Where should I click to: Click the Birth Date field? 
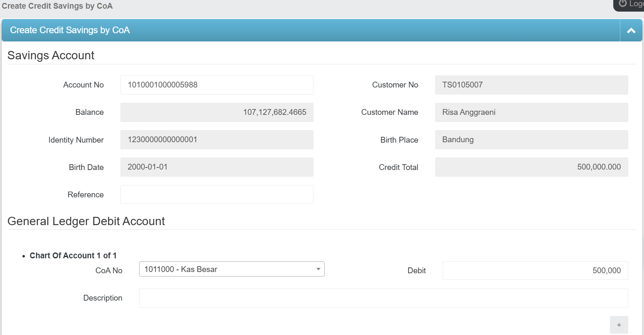click(217, 167)
